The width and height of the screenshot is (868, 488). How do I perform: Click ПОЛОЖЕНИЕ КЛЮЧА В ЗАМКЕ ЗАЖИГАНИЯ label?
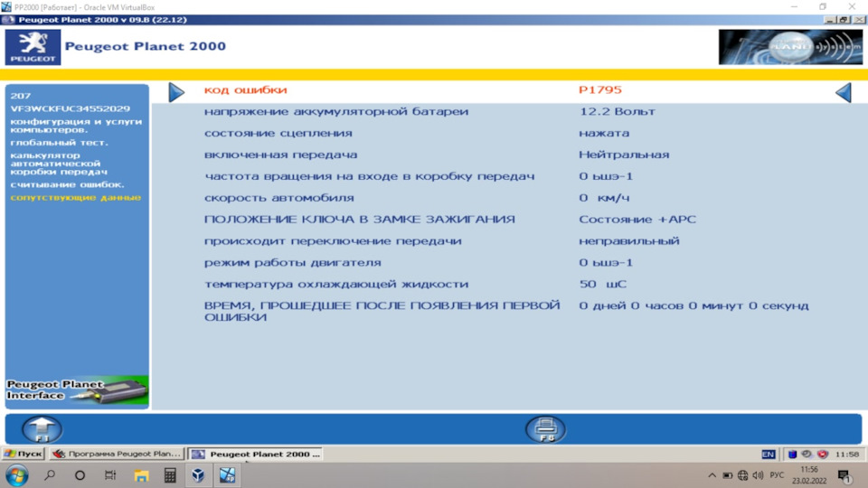[359, 220]
